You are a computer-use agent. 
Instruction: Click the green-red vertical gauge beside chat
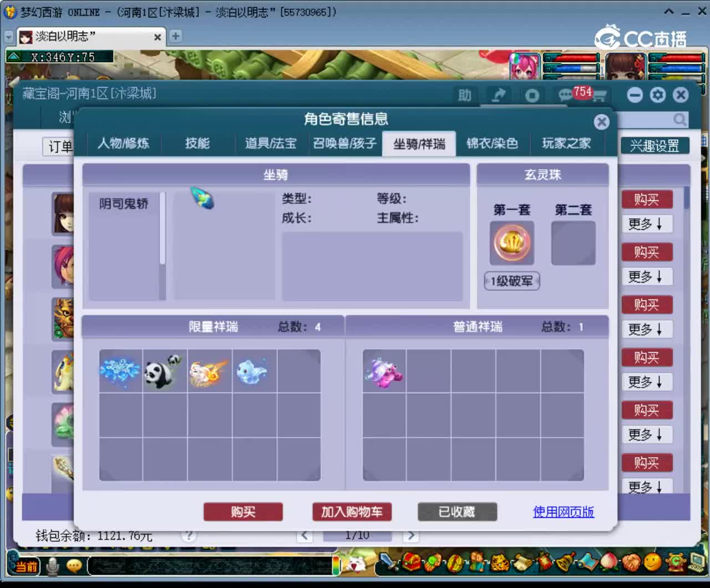pyautogui.click(x=336, y=565)
